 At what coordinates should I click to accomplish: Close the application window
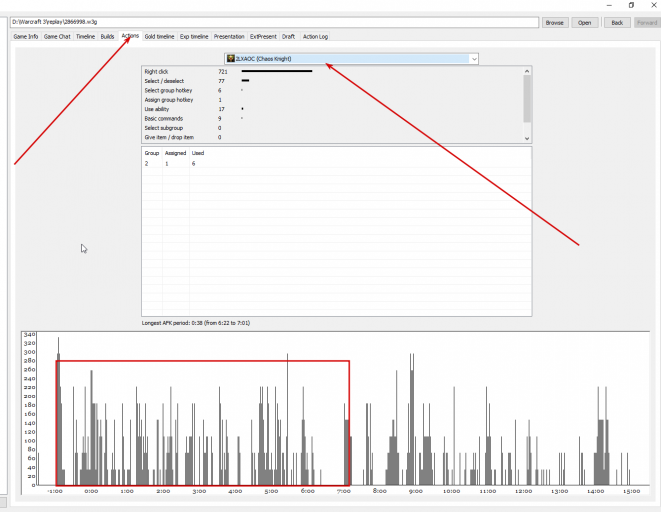pos(653,5)
